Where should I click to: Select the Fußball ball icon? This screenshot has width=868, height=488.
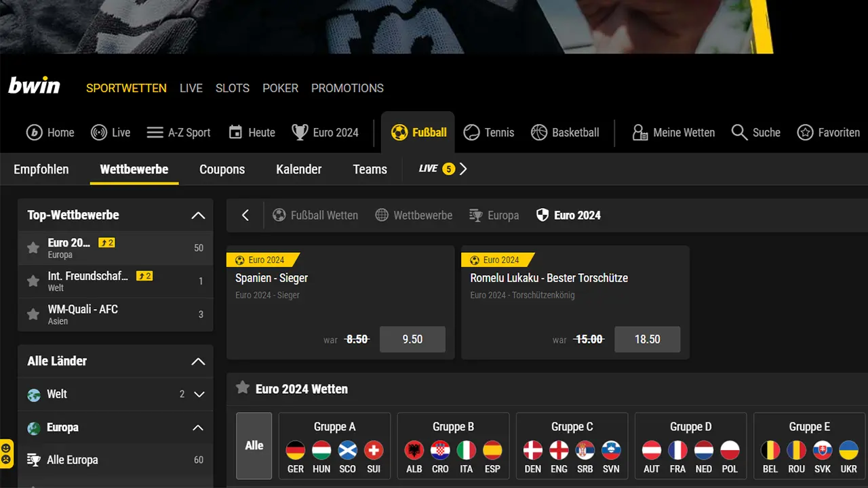(399, 133)
